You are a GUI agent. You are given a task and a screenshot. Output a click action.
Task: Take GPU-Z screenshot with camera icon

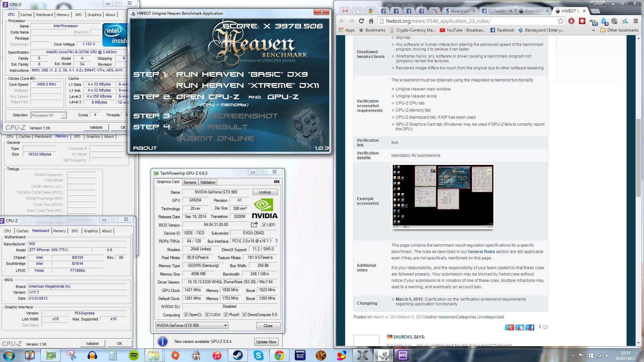(277, 182)
